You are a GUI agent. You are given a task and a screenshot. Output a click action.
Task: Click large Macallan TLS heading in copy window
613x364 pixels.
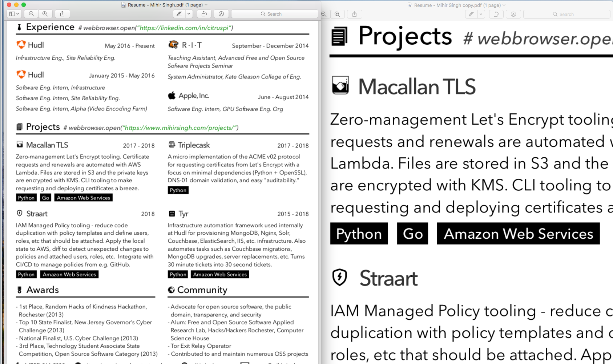[x=417, y=86]
